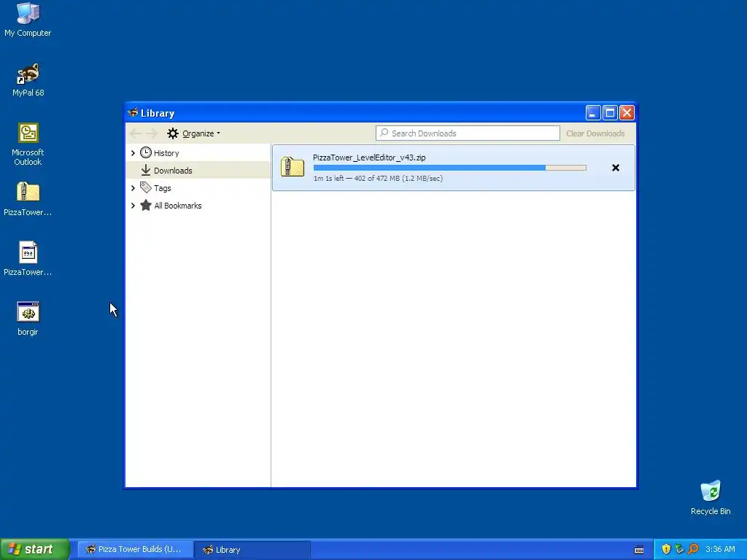Click the zip file icon in download row

pyautogui.click(x=292, y=167)
